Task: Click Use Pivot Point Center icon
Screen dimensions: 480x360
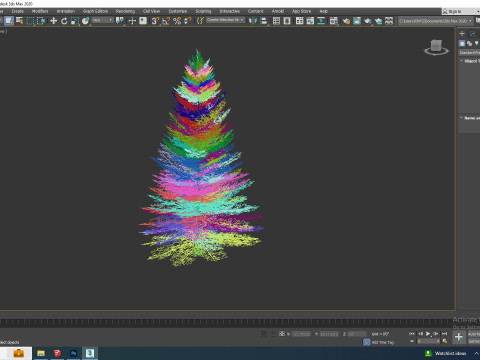Action: coord(119,21)
